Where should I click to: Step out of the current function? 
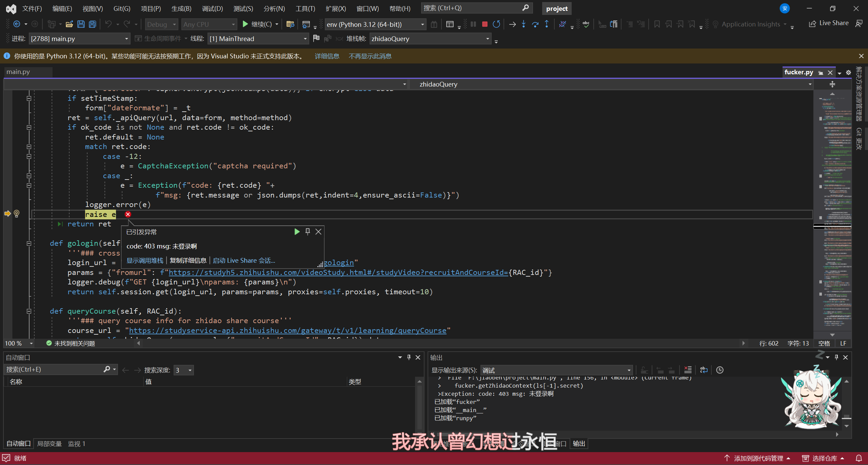point(547,24)
